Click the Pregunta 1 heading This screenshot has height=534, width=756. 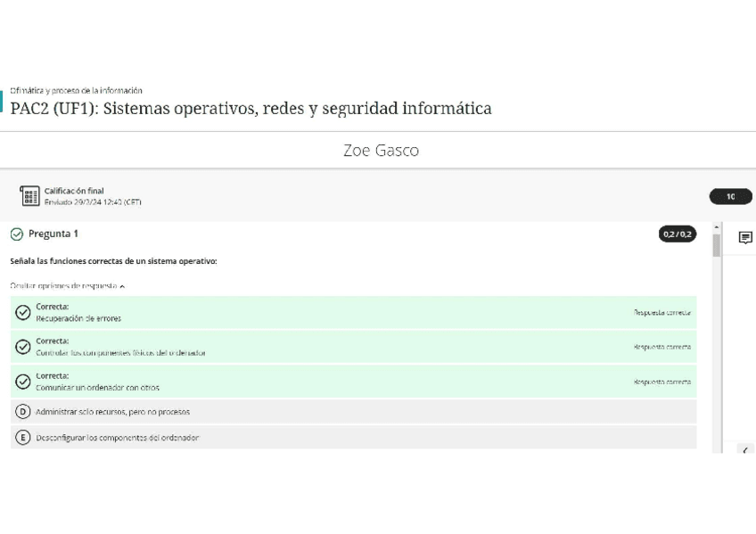click(x=53, y=234)
